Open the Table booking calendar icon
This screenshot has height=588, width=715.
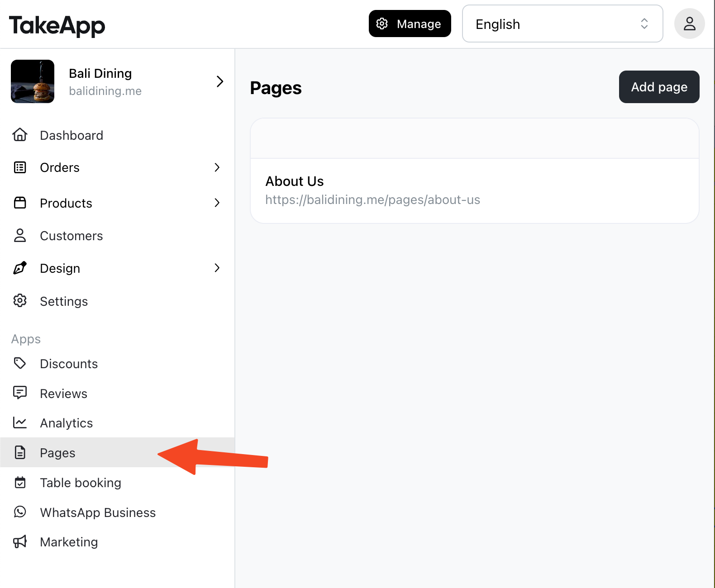coord(20,483)
